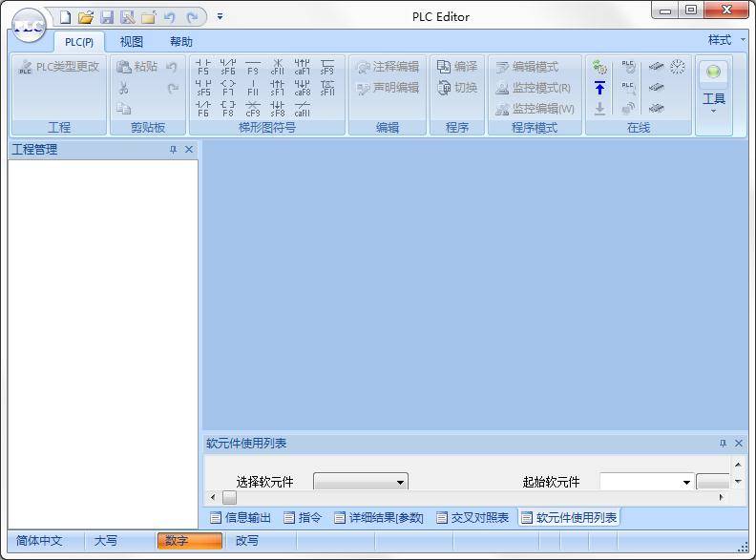
Task: Click the gray download arrow icon
Action: (599, 109)
